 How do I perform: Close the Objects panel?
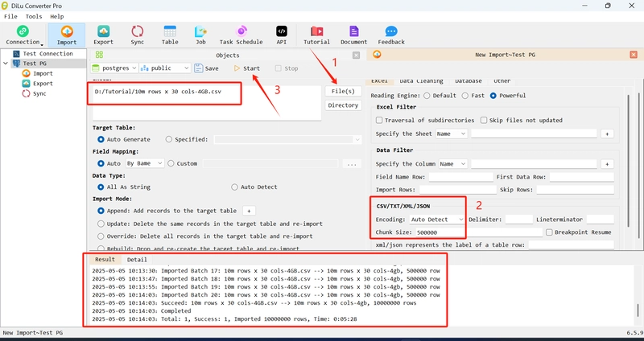pyautogui.click(x=356, y=55)
